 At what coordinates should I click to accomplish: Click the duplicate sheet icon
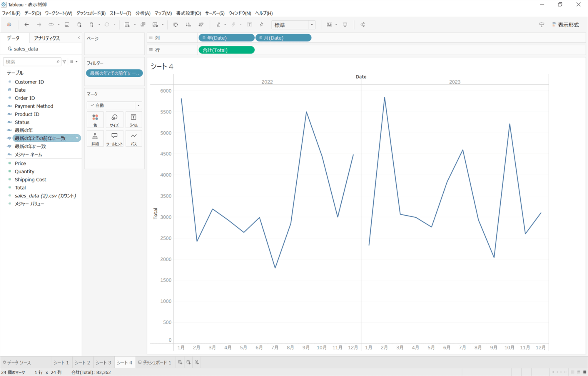coord(143,25)
